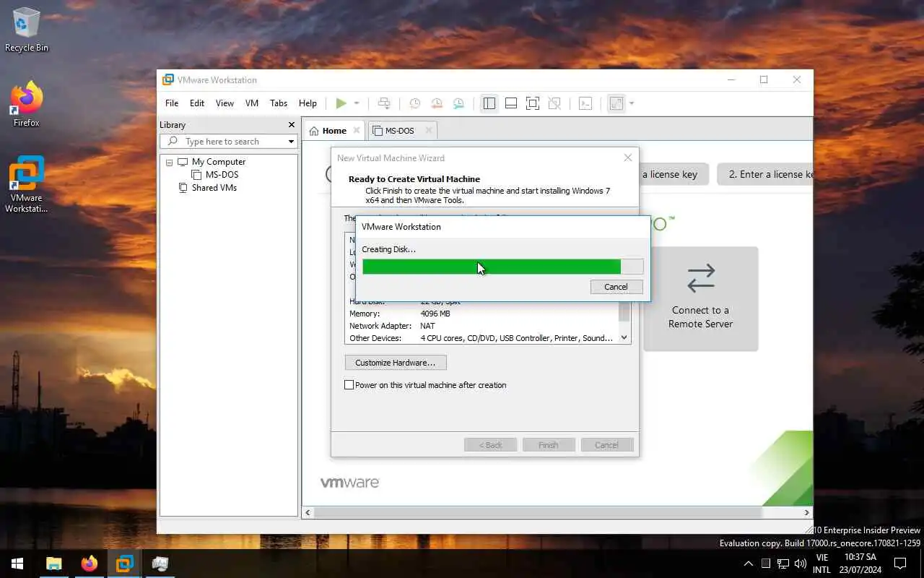Click the wizard Cancel button
The image size is (924, 578).
coord(606,445)
